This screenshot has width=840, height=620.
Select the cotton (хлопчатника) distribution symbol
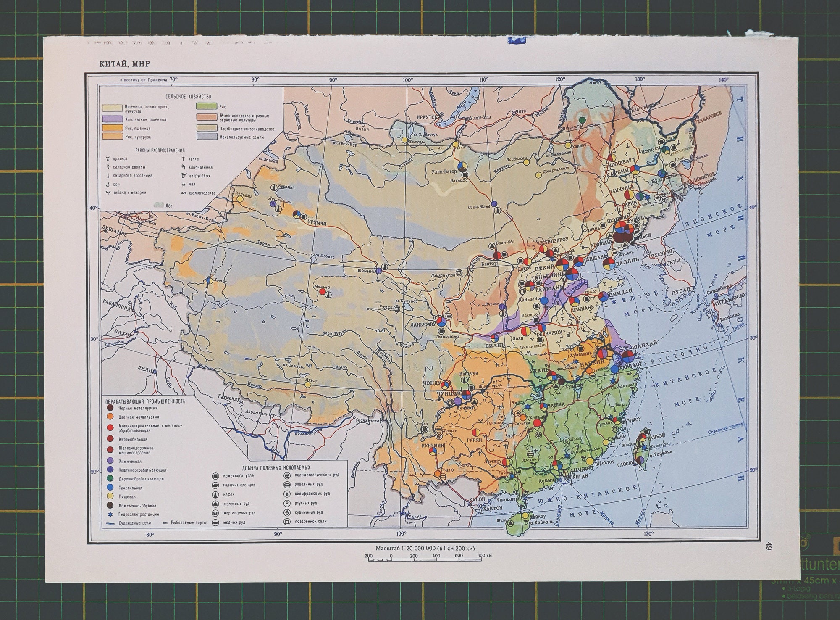[183, 167]
